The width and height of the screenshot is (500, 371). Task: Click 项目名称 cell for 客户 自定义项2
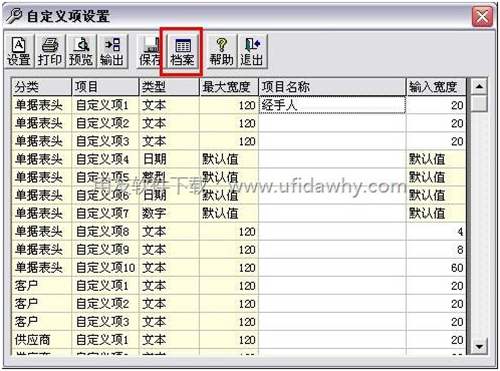332,304
